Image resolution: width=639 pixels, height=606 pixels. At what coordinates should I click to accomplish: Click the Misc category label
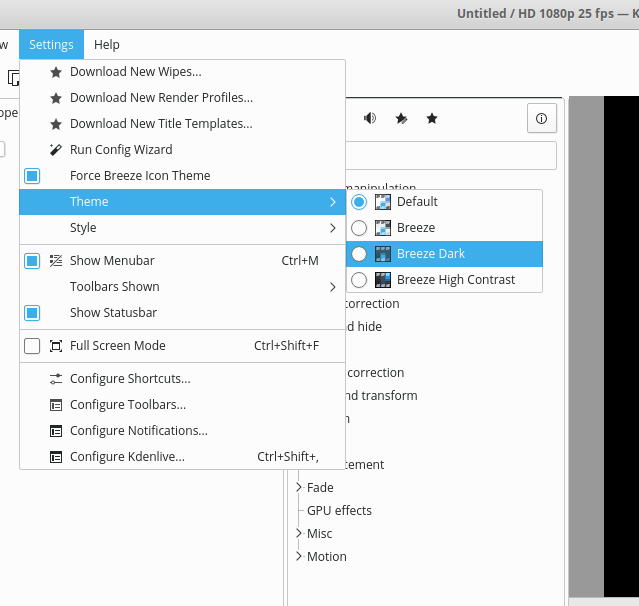click(320, 533)
